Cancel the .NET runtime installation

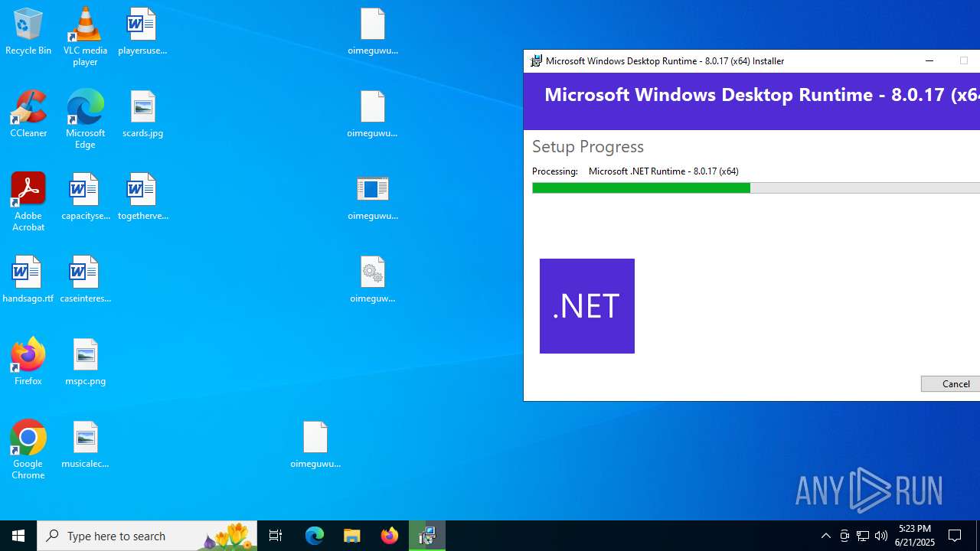click(x=950, y=383)
